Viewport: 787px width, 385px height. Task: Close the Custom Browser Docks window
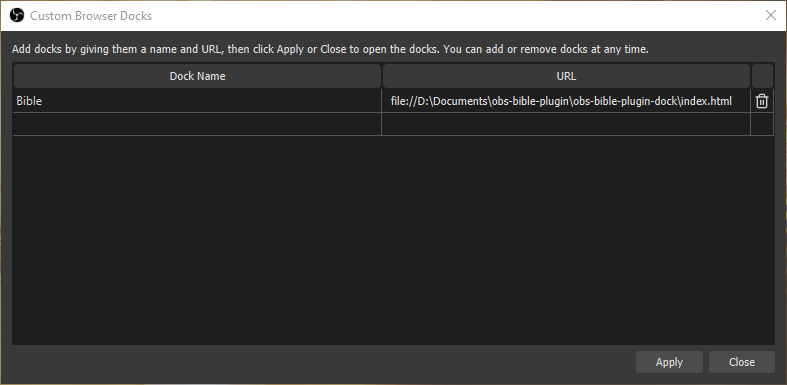coord(771,16)
